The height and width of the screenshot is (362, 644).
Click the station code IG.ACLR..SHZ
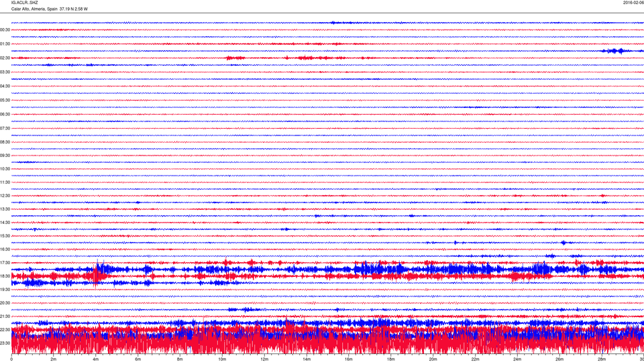[x=24, y=3]
